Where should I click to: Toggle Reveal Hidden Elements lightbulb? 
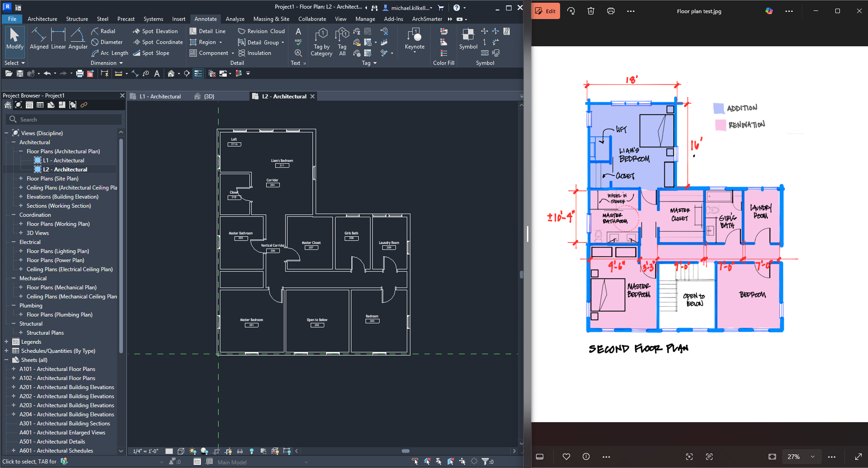pyautogui.click(x=252, y=451)
